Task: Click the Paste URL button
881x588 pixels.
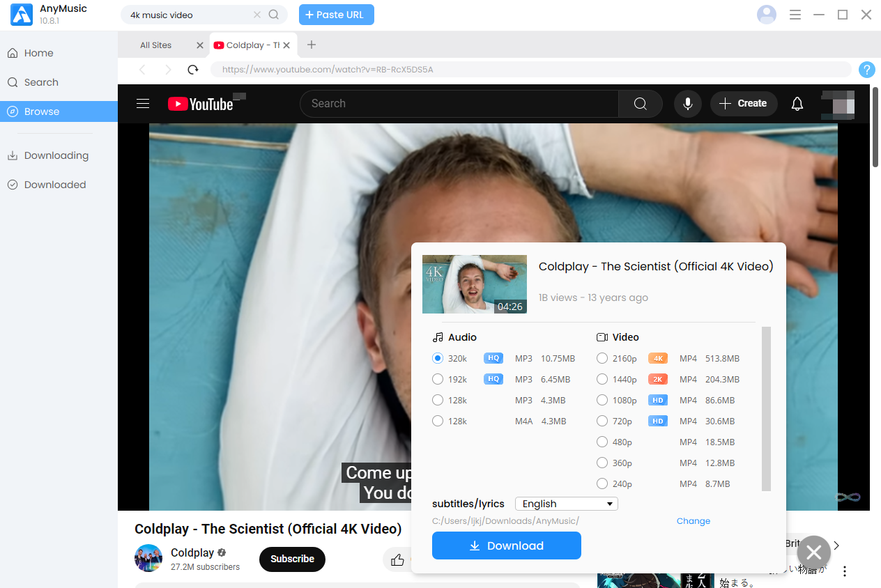Action: pos(337,15)
